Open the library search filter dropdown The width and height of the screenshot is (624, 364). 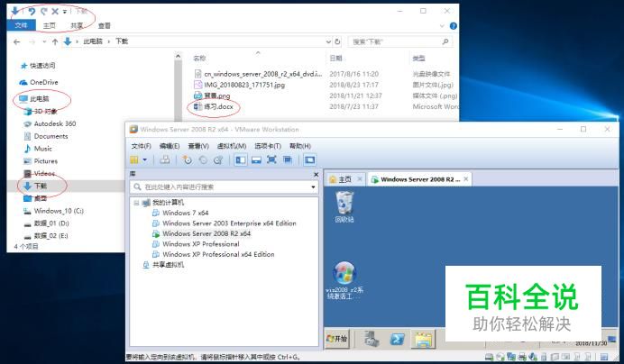click(x=313, y=187)
